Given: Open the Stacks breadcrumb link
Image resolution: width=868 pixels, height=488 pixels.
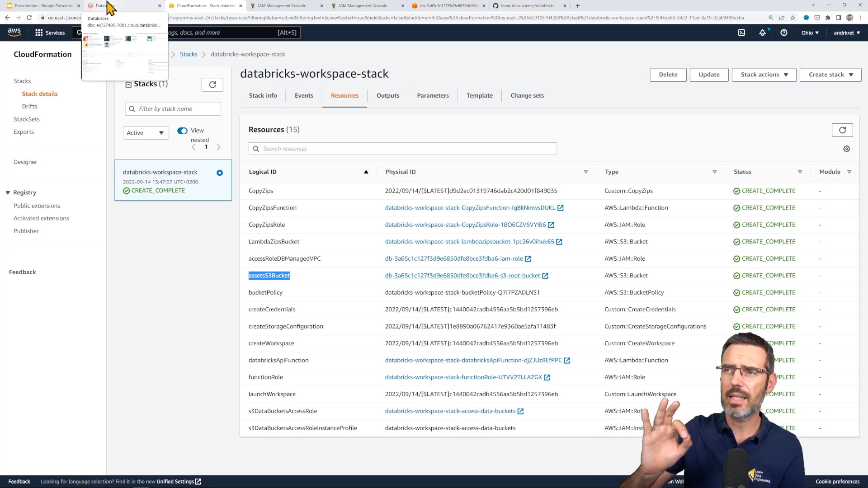Looking at the screenshot, I should [x=189, y=54].
